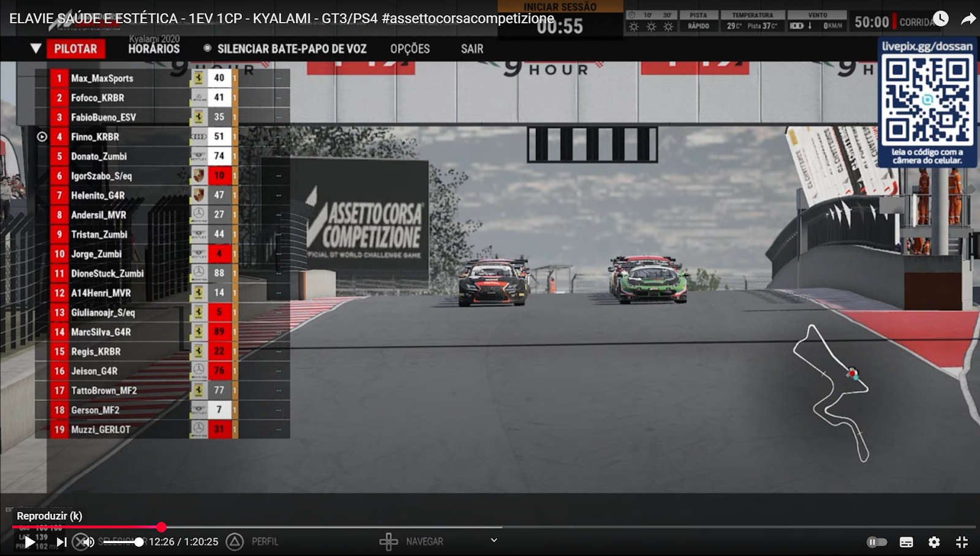Click the Bentley logo for Gerson_MF2
The width and height of the screenshot is (980, 556).
click(199, 410)
